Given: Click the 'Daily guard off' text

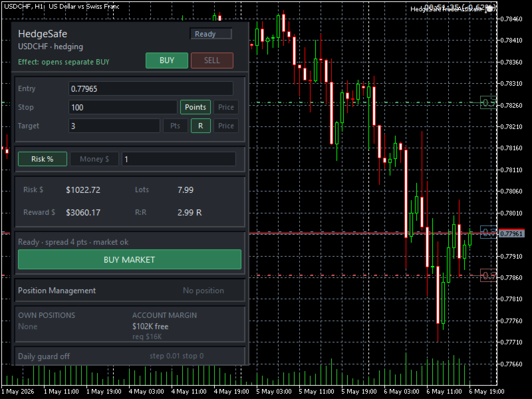Looking at the screenshot, I should [44, 356].
